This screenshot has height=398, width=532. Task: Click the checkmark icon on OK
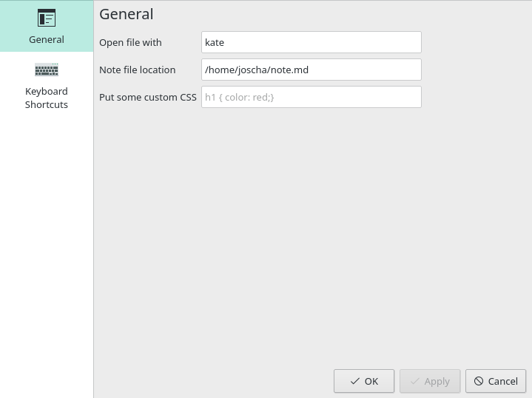355,381
